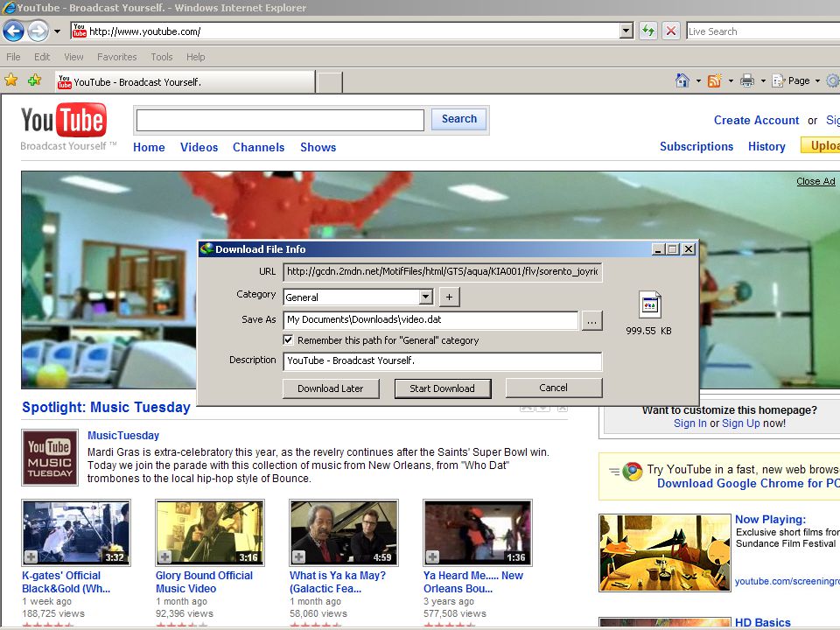Viewport: 840px width, 630px height.
Task: Open the View menu
Action: pos(73,57)
